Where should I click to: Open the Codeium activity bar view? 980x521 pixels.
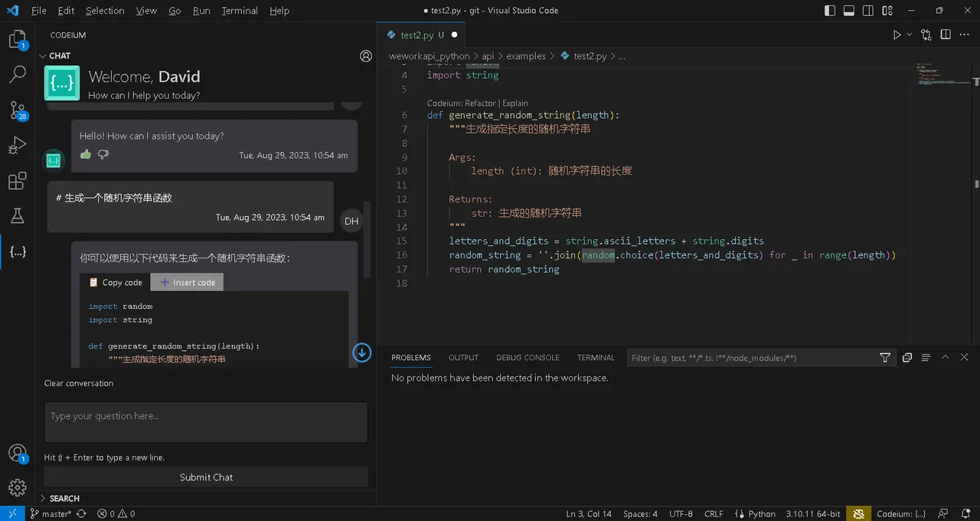(x=17, y=251)
